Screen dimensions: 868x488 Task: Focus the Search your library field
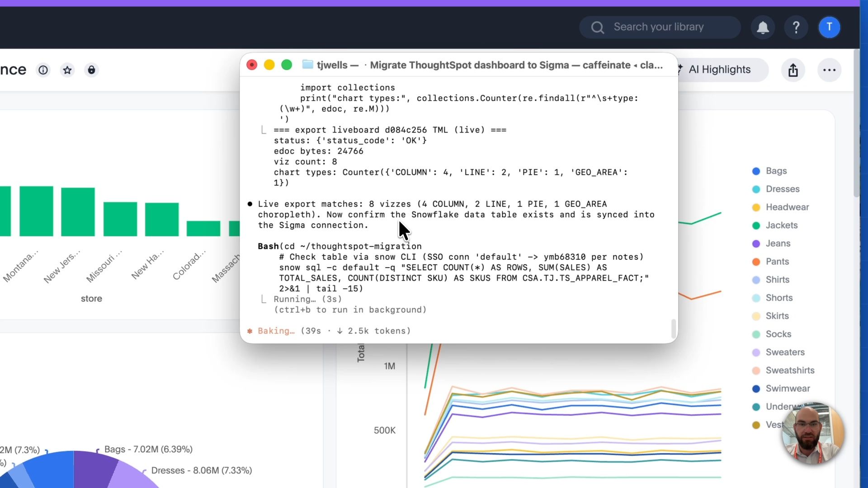660,27
